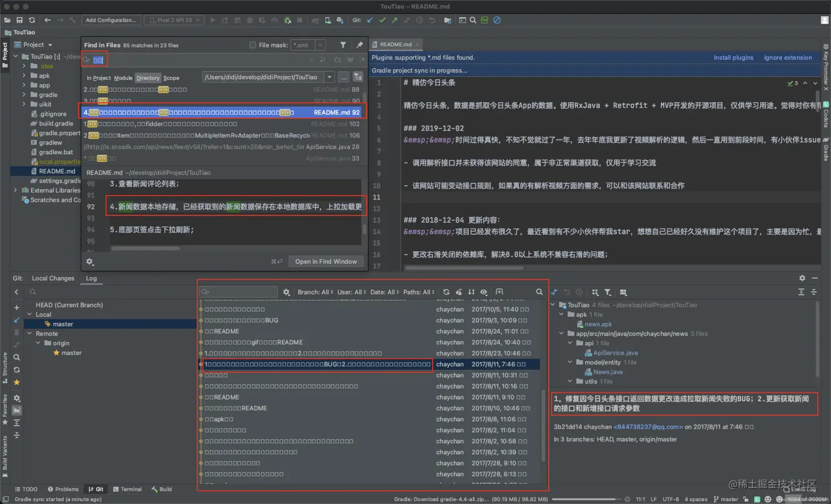Viewport: 831px width, 504px height.
Task: Open the Branch: All filter dropdown
Action: (x=315, y=292)
